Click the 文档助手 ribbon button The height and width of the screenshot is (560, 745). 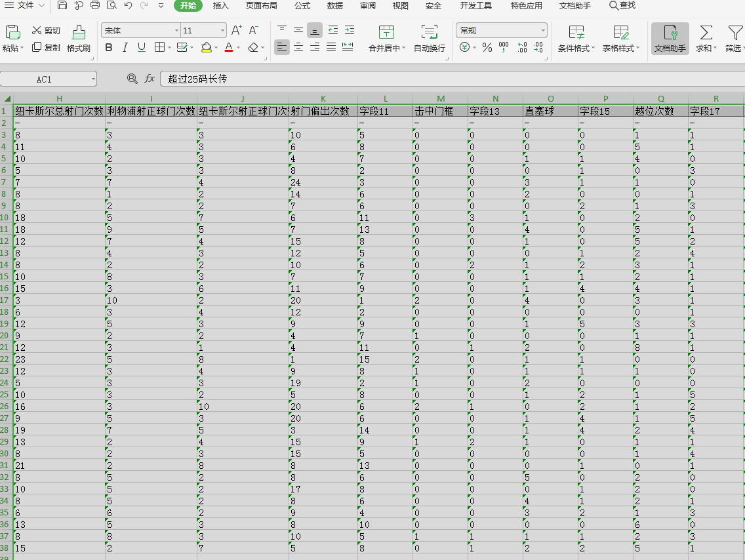tap(670, 38)
